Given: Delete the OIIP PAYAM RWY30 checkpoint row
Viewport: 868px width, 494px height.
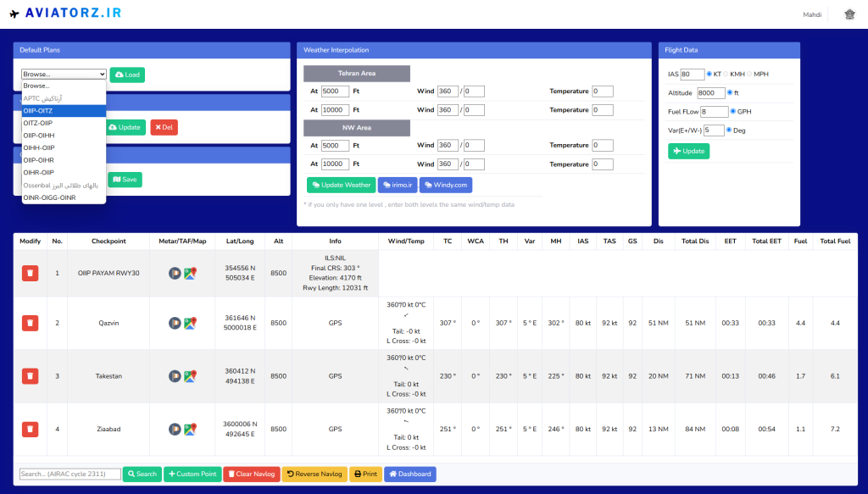Looking at the screenshot, I should [30, 273].
